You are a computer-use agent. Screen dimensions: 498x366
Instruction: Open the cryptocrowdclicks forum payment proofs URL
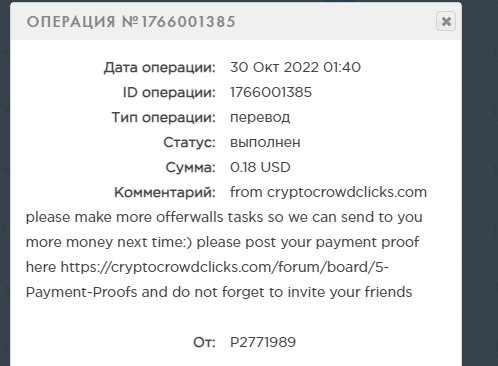(225, 267)
